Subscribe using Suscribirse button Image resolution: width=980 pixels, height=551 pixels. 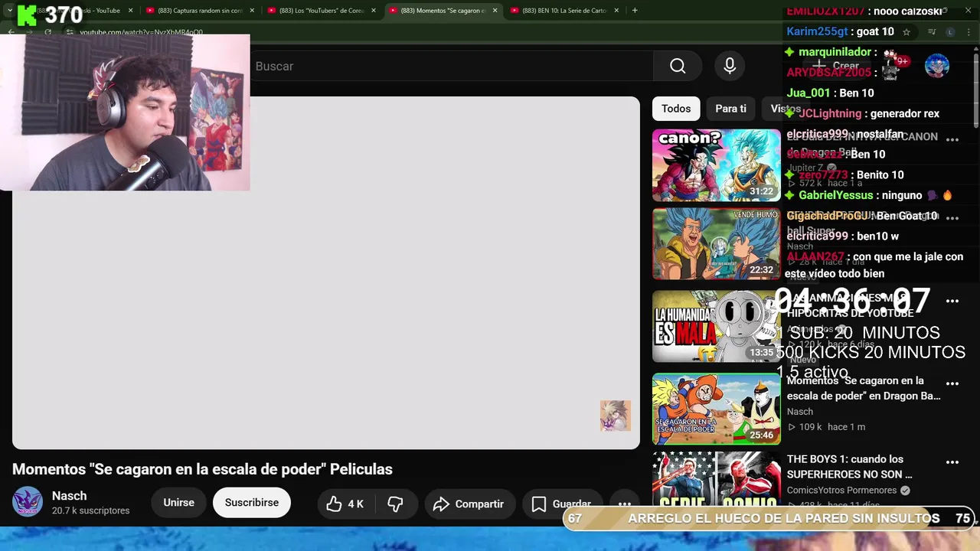252,503
